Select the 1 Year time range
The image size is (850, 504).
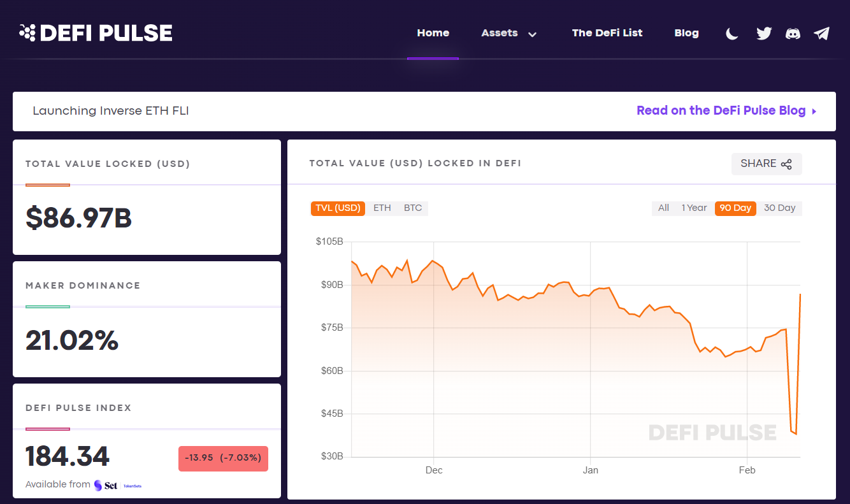[694, 208]
